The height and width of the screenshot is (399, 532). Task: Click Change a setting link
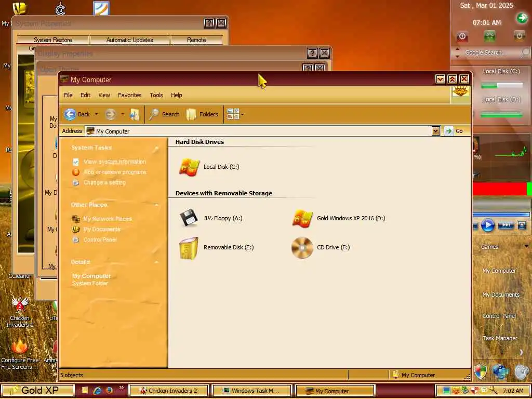[104, 182]
